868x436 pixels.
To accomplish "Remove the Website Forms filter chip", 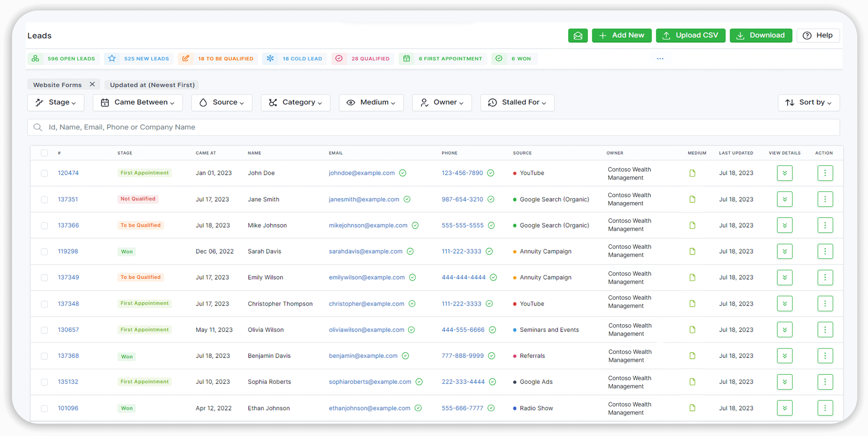I will (92, 84).
